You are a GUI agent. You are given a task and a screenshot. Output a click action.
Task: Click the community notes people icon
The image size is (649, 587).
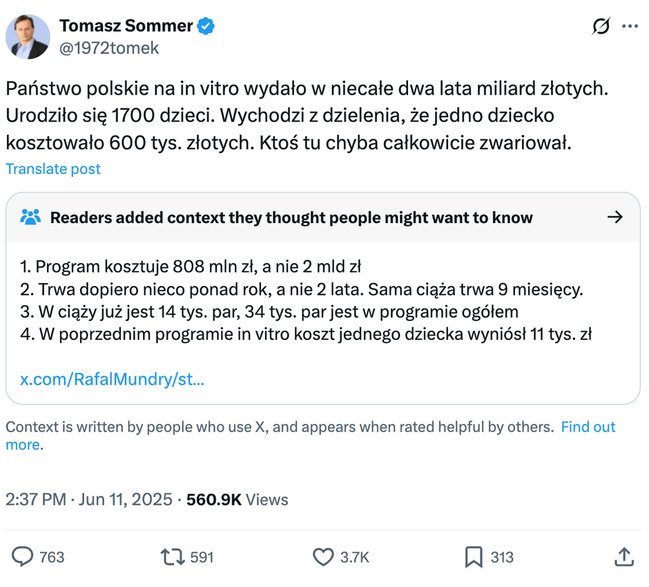tap(31, 217)
